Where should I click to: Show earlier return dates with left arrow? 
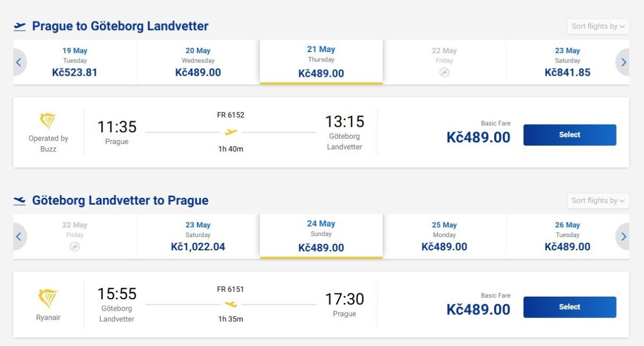(19, 236)
